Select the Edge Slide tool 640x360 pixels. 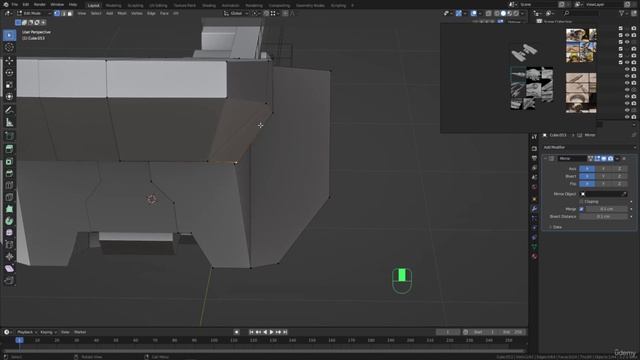[x=9, y=244]
